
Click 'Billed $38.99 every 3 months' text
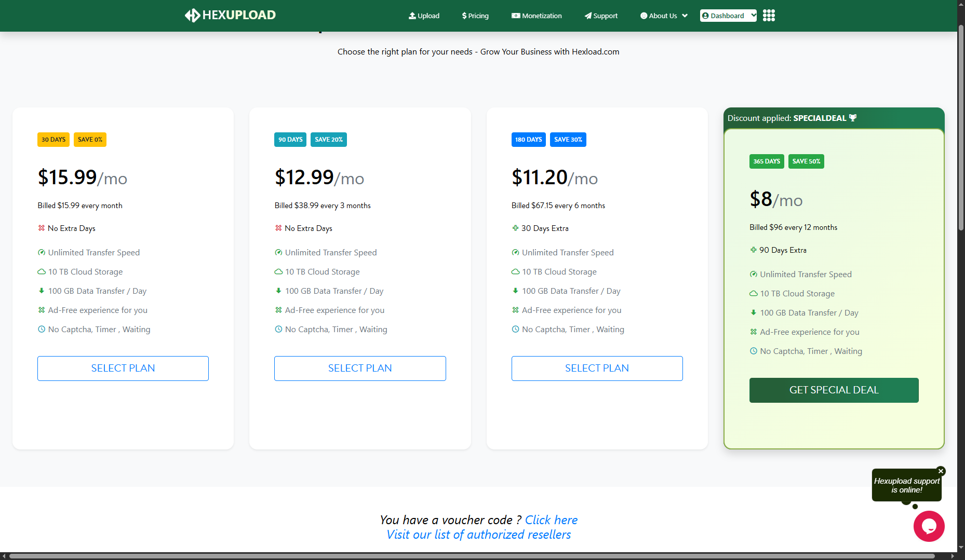coord(323,206)
